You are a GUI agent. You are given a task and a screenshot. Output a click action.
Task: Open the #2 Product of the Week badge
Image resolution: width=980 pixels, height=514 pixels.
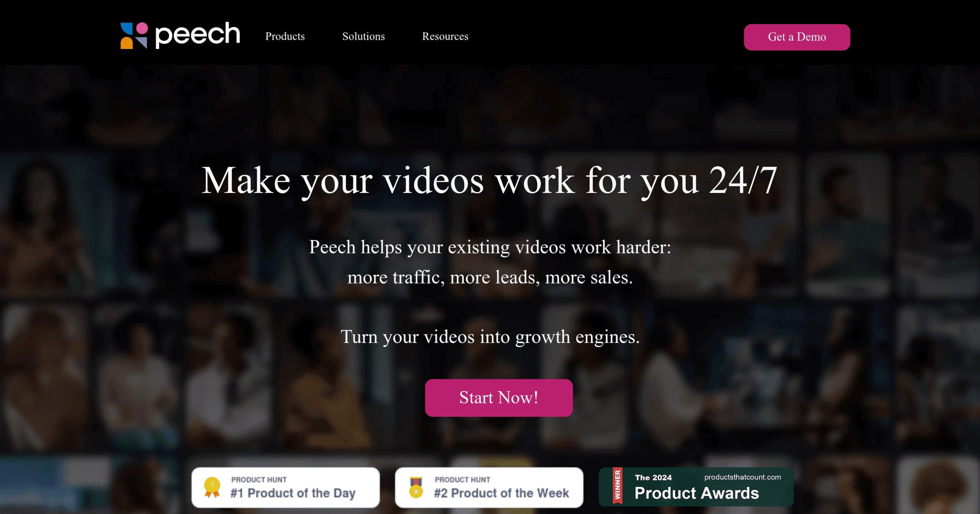click(x=489, y=488)
